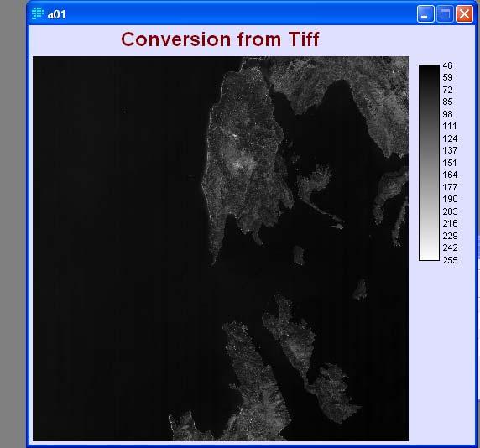Maximize the a01 window
The width and height of the screenshot is (480, 448).
445,14
